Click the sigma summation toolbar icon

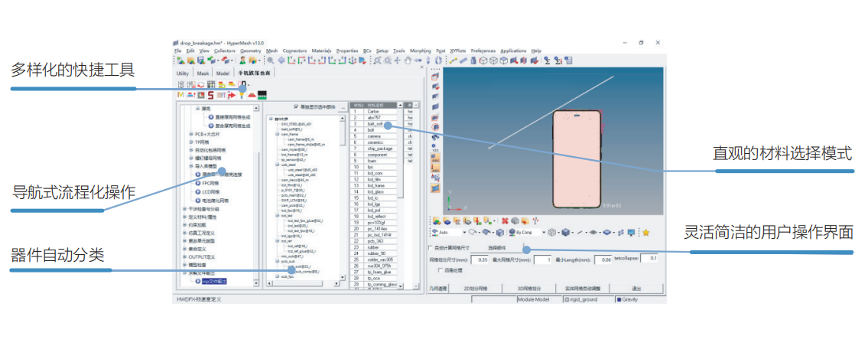547,60
